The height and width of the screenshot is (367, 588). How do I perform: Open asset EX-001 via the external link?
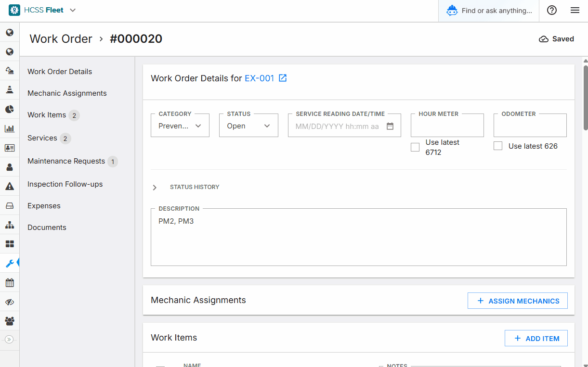point(283,77)
